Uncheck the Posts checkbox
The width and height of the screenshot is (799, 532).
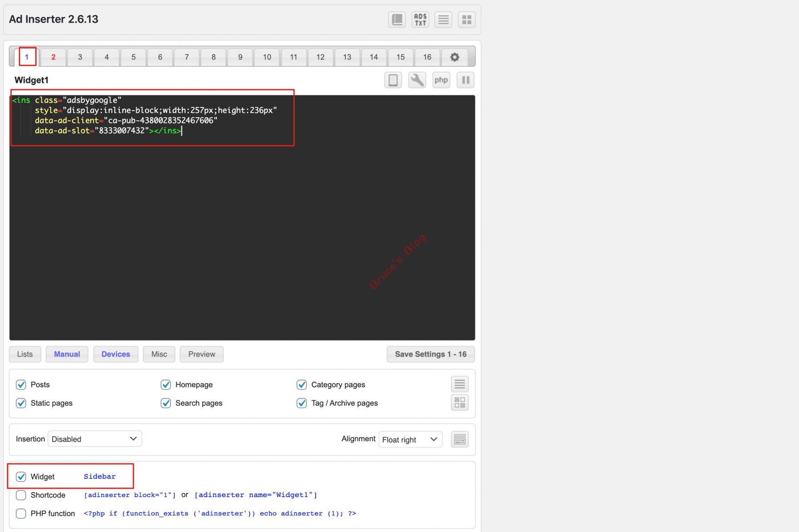pyautogui.click(x=21, y=385)
